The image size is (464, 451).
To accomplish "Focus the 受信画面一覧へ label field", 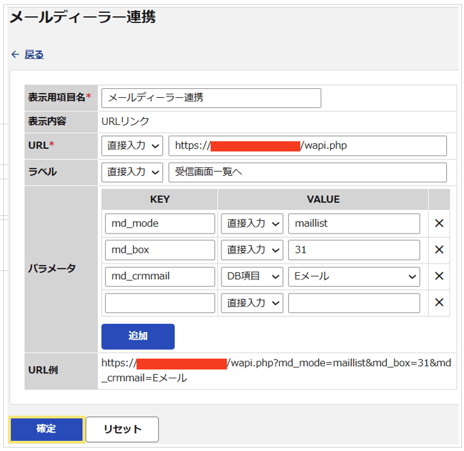I will 307,172.
